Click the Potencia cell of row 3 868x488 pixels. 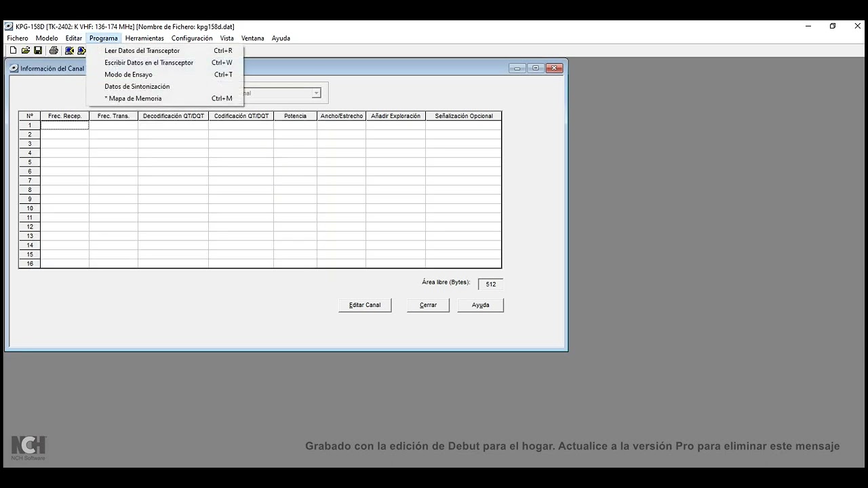(x=296, y=144)
